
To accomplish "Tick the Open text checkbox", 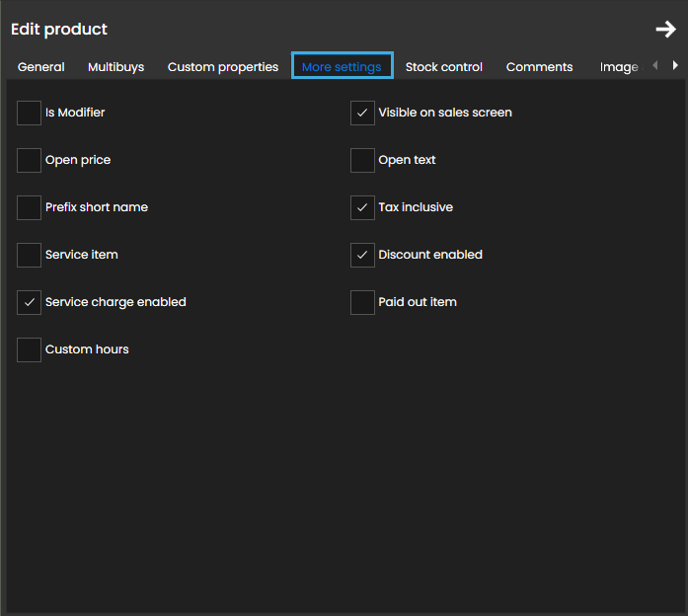I will pyautogui.click(x=362, y=160).
